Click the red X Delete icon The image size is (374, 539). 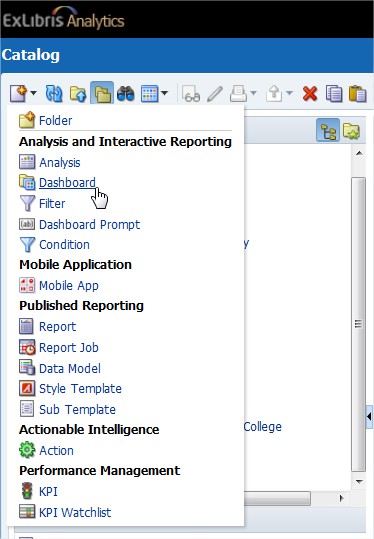310,94
